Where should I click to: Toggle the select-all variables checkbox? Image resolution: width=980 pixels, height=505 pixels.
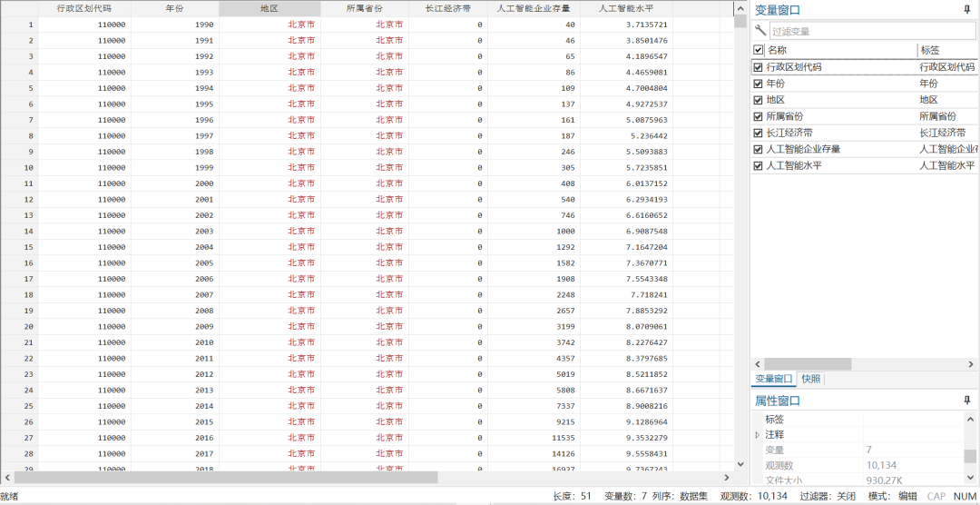(758, 50)
